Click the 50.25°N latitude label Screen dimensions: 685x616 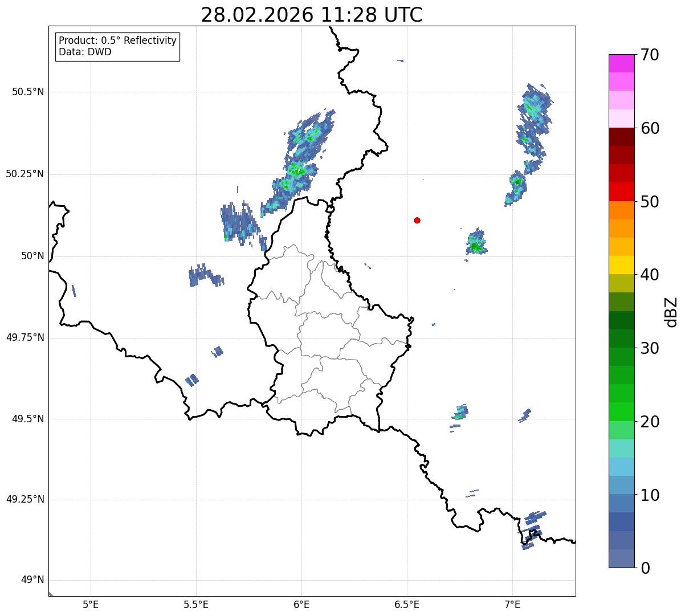point(25,174)
